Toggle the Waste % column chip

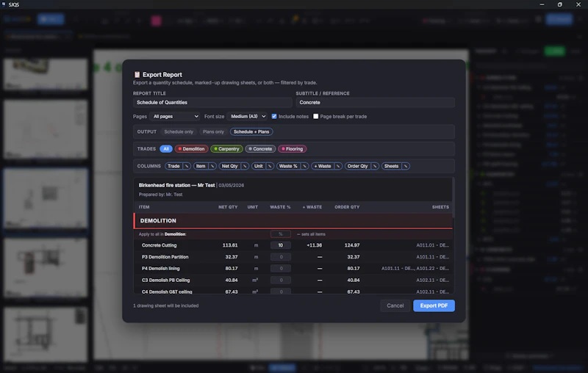point(288,166)
